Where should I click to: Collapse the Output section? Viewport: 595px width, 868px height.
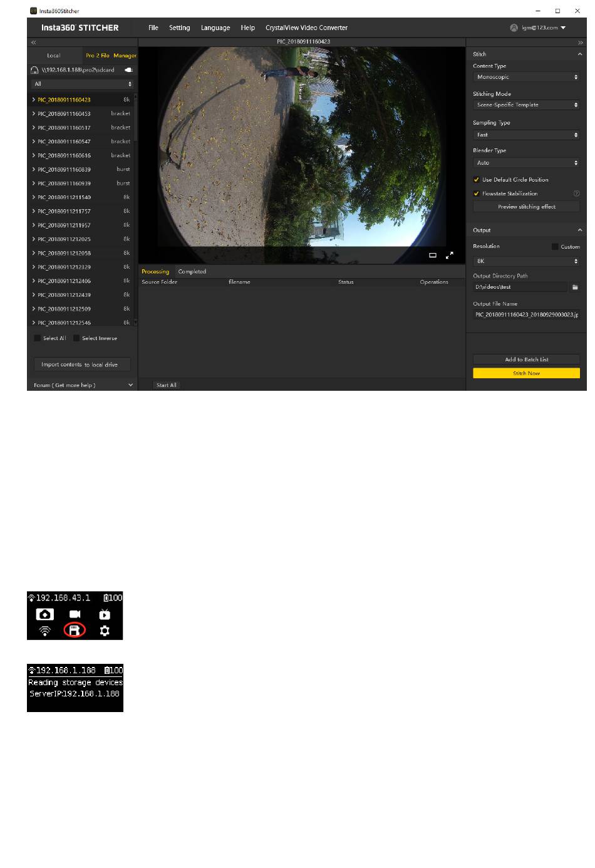(x=580, y=230)
